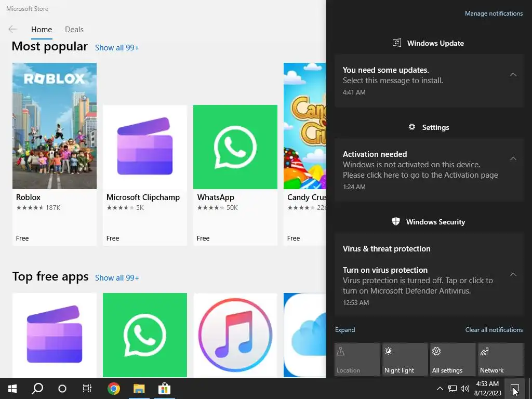Open Task View on taskbar

(x=87, y=389)
